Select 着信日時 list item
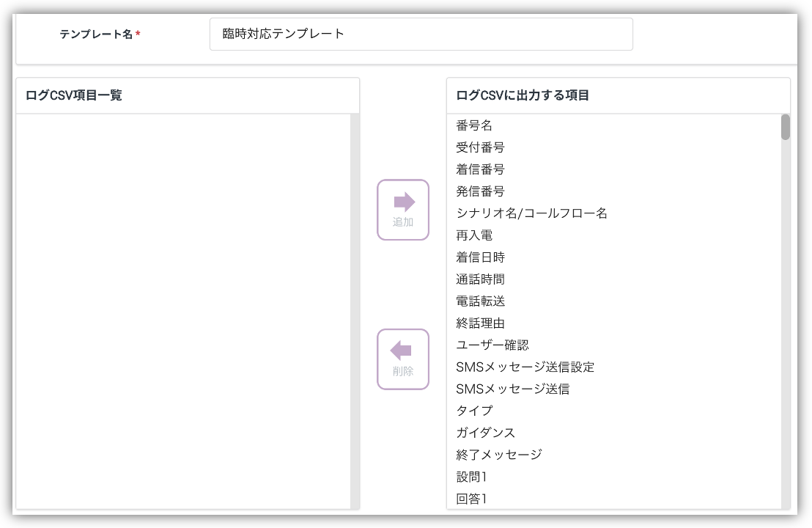This screenshot has height=528, width=812. point(480,257)
